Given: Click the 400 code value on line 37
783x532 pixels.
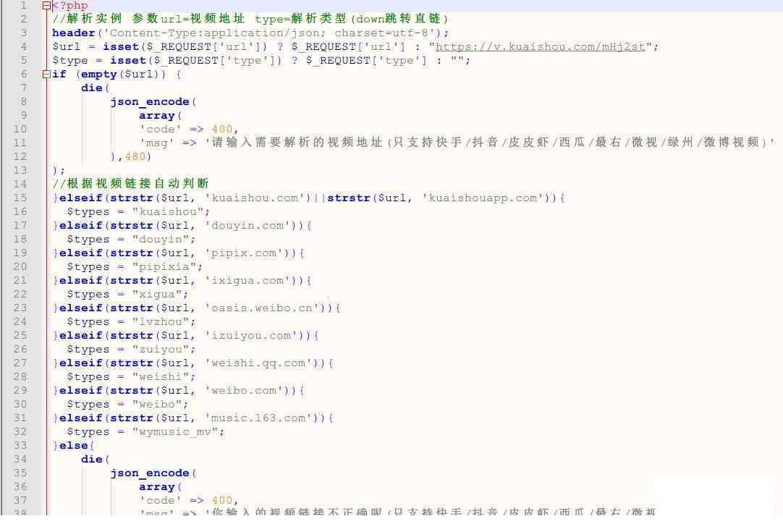Looking at the screenshot, I should coord(222,500).
